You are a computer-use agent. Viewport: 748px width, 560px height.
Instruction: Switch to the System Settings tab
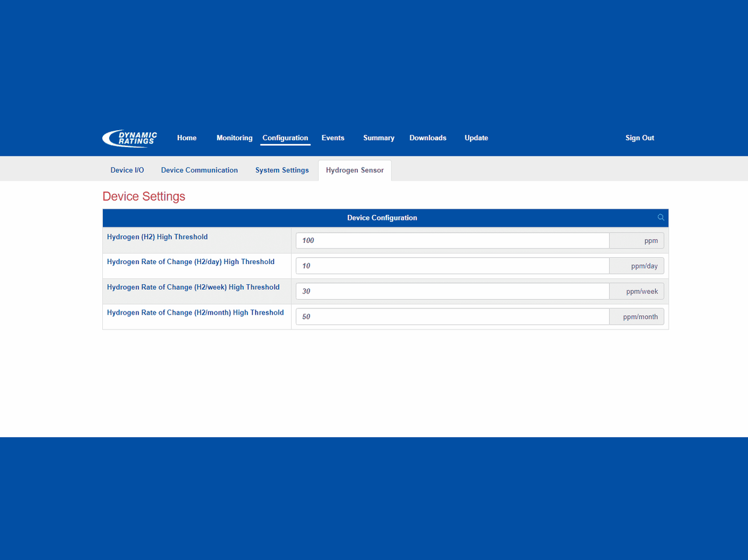click(282, 170)
